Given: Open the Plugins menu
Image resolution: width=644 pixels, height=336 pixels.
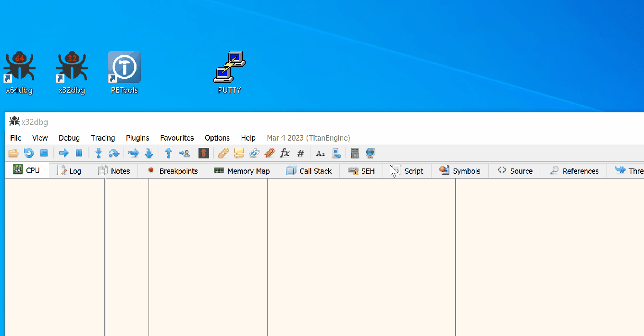Looking at the screenshot, I should click(x=137, y=138).
